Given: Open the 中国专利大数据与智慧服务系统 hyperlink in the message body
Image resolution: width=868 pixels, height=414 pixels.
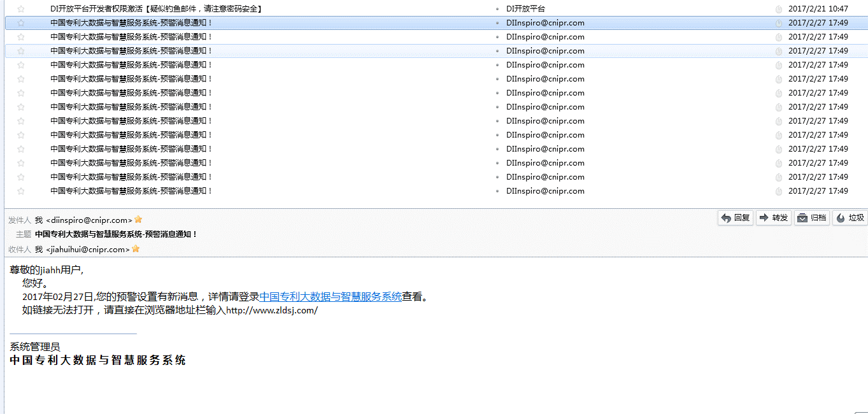Looking at the screenshot, I should tap(331, 296).
